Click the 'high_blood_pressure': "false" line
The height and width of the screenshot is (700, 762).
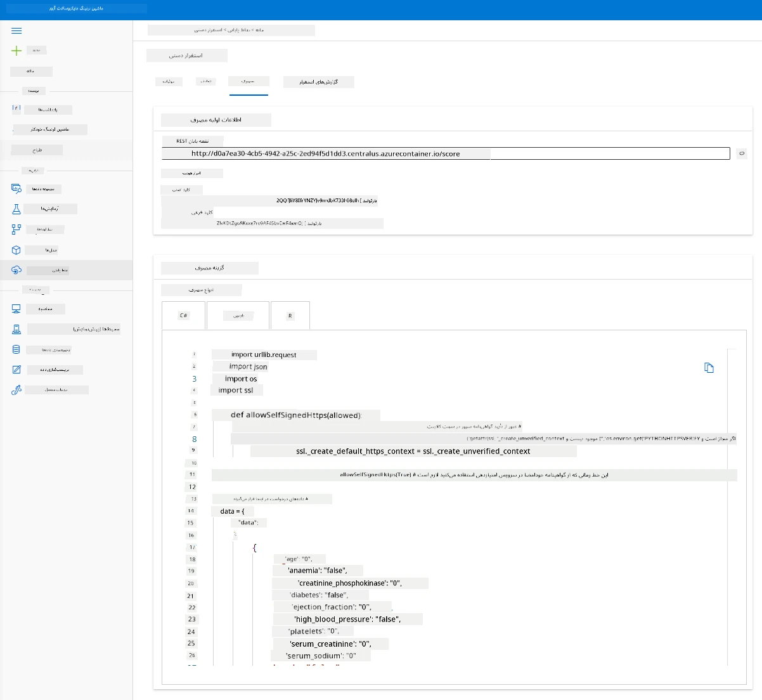347,619
